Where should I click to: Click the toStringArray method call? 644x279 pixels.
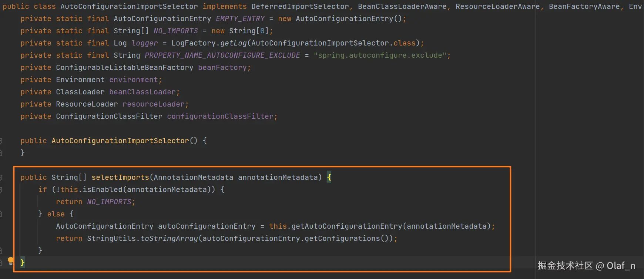tap(169, 238)
